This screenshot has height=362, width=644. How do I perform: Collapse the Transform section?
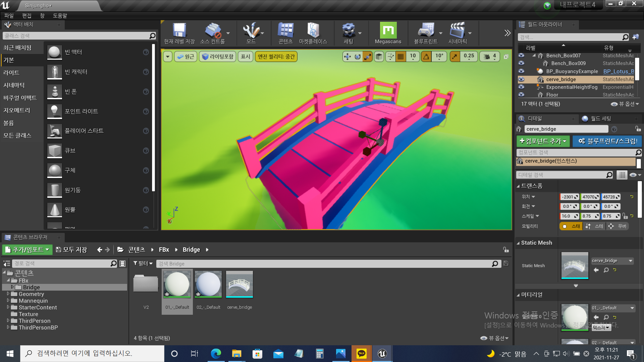coord(518,186)
